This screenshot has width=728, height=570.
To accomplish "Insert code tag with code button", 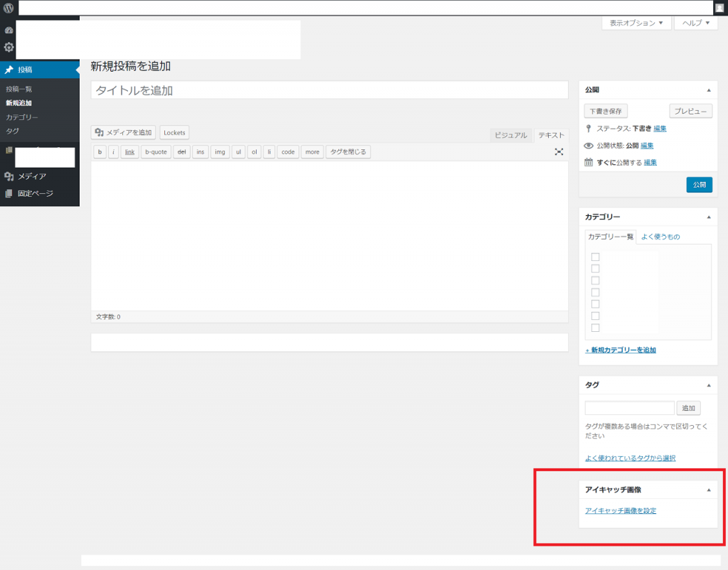I will coord(288,152).
